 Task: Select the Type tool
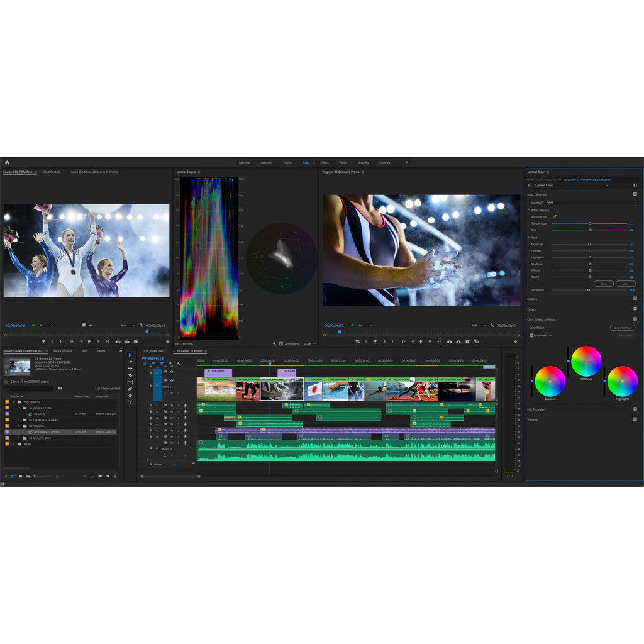click(x=130, y=402)
